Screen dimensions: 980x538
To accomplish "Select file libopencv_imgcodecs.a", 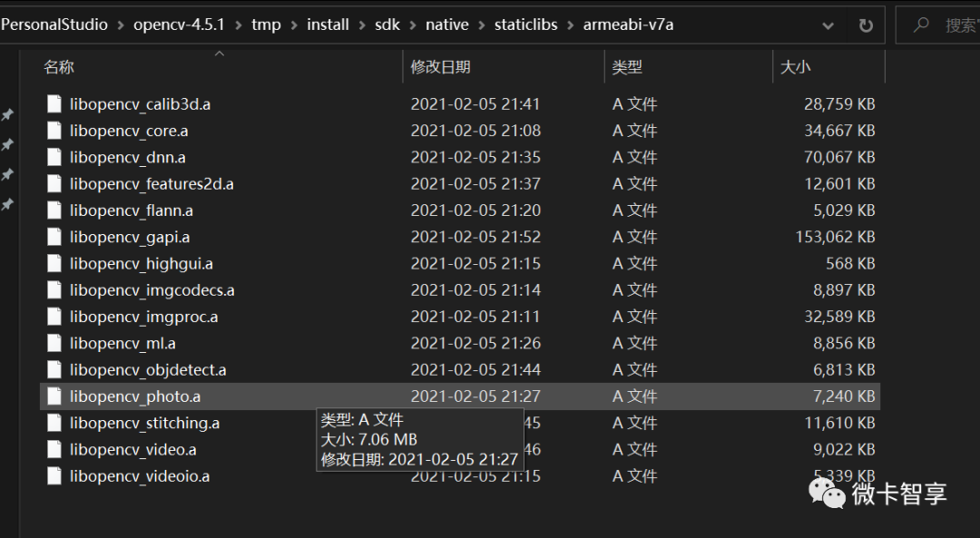I will tap(152, 290).
